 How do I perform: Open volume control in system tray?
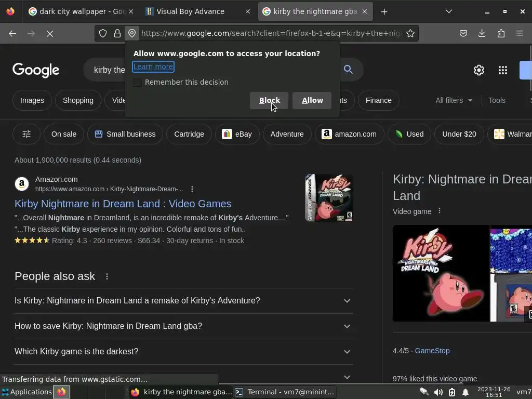438,392
